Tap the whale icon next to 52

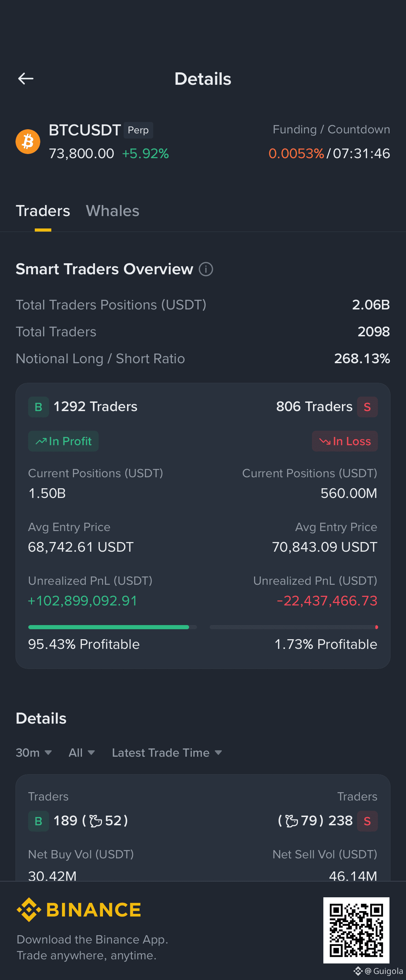[x=96, y=821]
